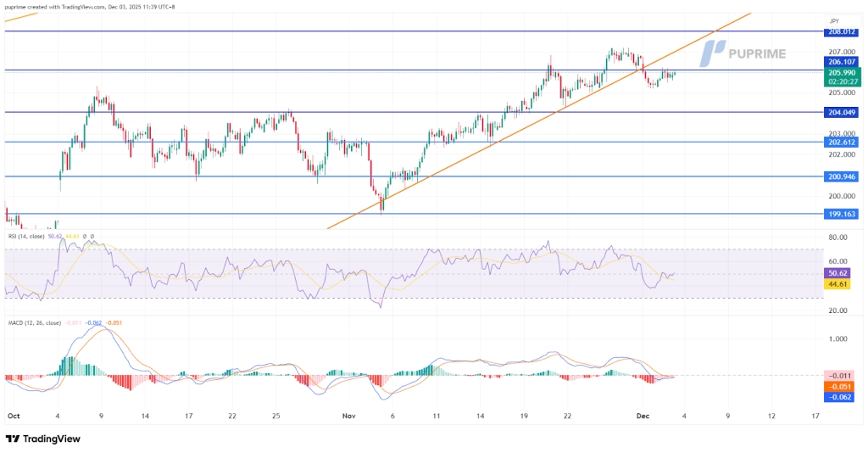Click the RSI value 50.62 axis label
The width and height of the screenshot is (868, 453).
click(837, 274)
